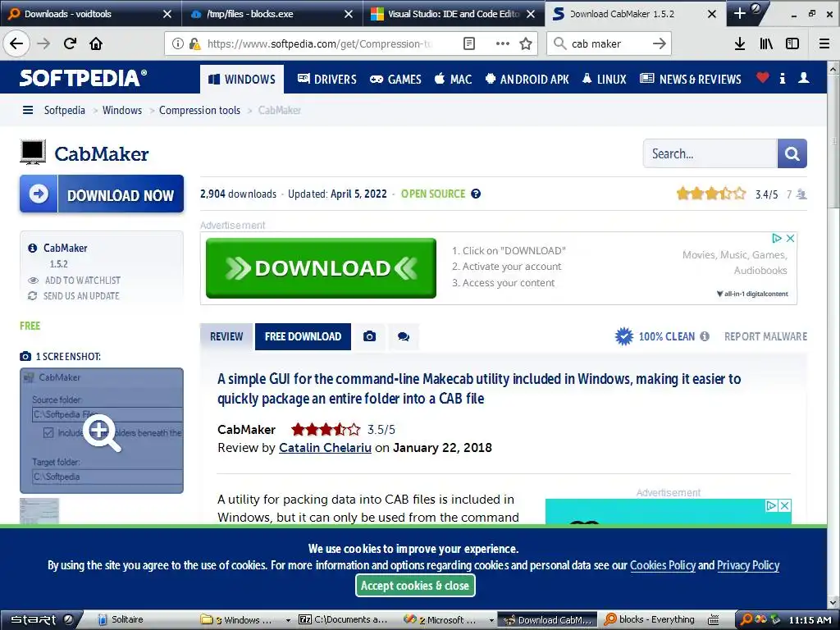The width and height of the screenshot is (840, 630).
Task: Go to Compression tools breadcrumb
Action: (x=200, y=111)
